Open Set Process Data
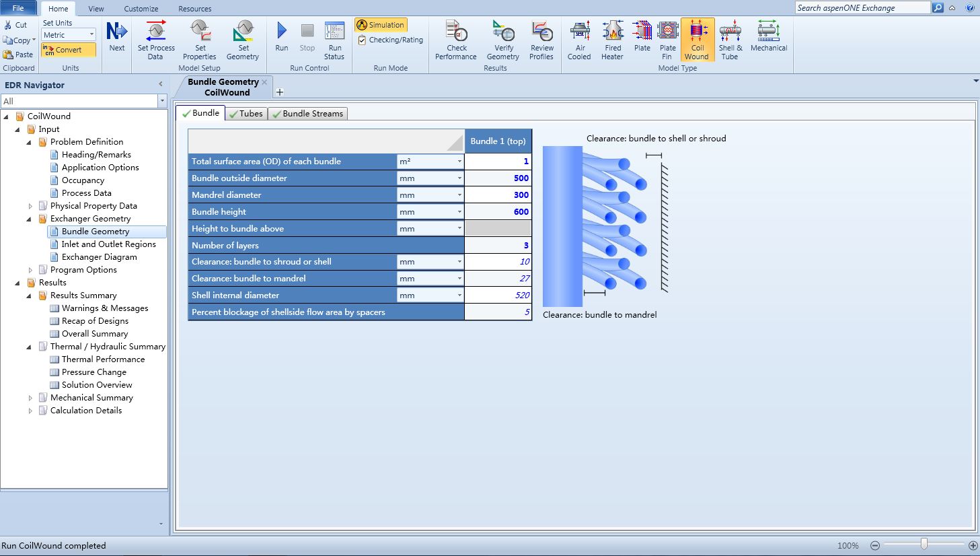 click(156, 40)
